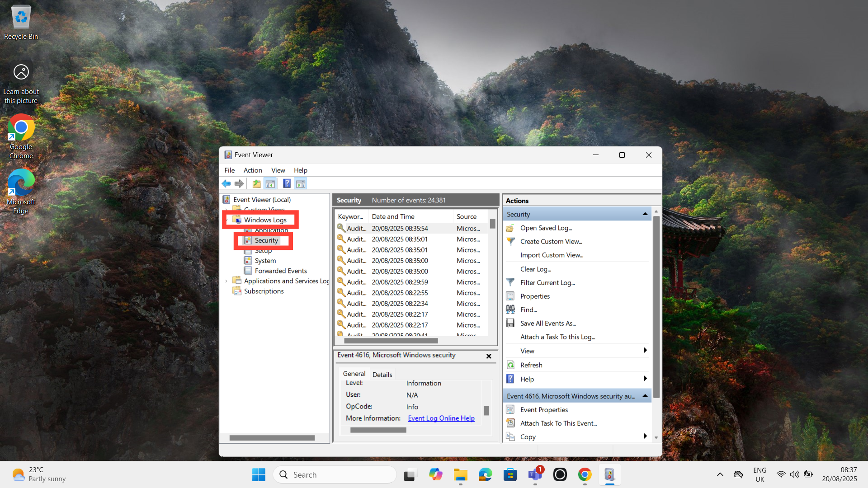This screenshot has width=868, height=488.
Task: Collapse the Security actions section header
Action: pos(645,214)
